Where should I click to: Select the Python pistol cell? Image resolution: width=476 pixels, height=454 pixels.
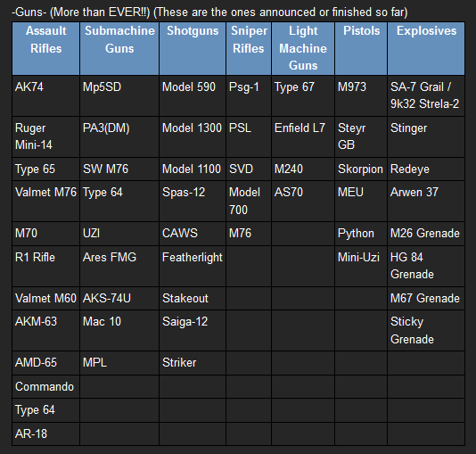[x=361, y=234]
